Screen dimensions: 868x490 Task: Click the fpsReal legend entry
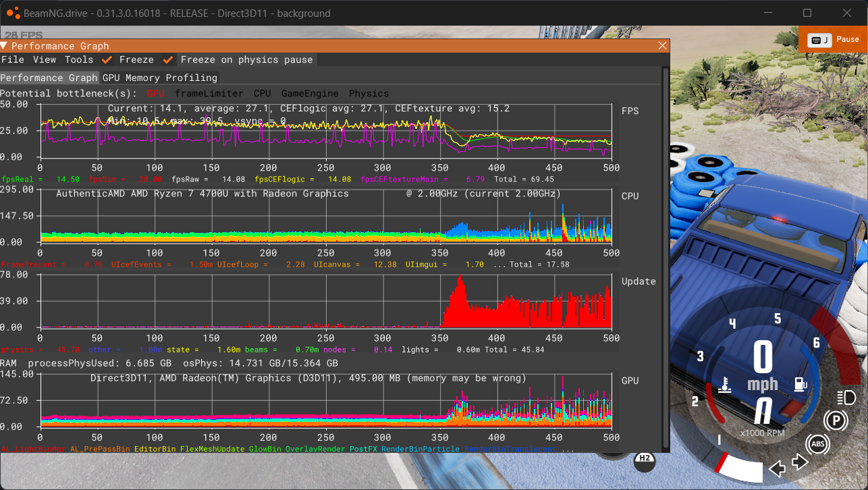pos(40,180)
